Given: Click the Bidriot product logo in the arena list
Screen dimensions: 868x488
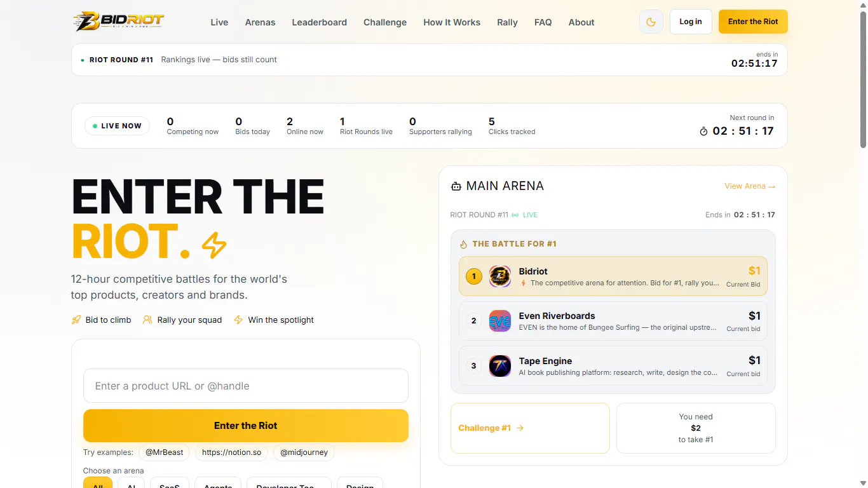Looking at the screenshot, I should (500, 276).
